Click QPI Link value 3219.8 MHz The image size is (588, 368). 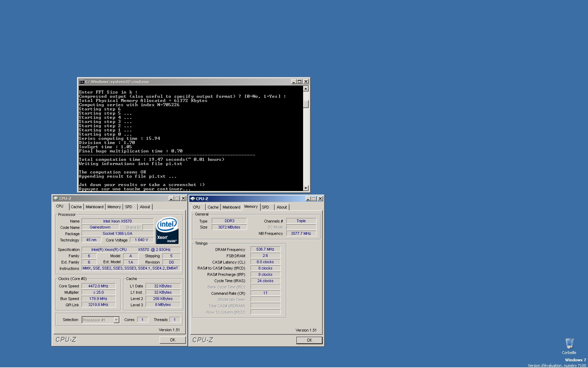point(98,305)
